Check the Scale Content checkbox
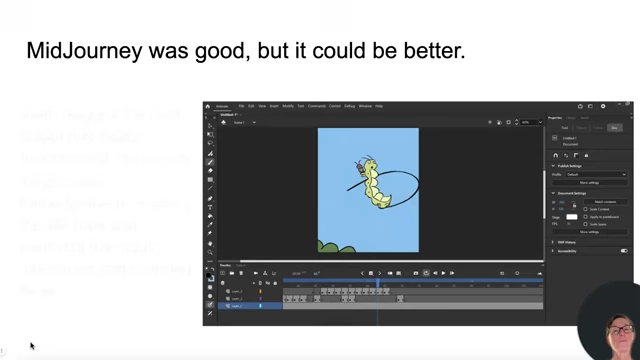 [x=585, y=209]
